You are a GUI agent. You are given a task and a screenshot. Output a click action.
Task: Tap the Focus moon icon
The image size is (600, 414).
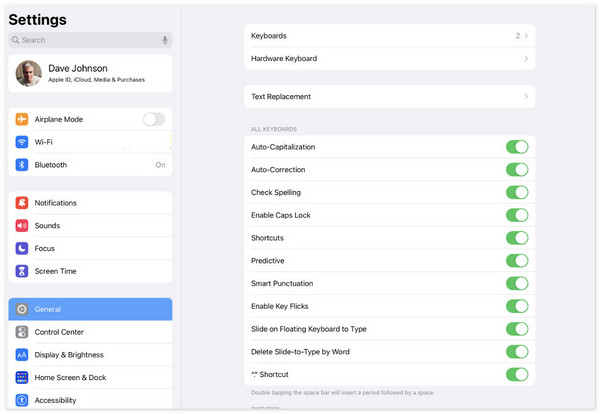tap(22, 248)
